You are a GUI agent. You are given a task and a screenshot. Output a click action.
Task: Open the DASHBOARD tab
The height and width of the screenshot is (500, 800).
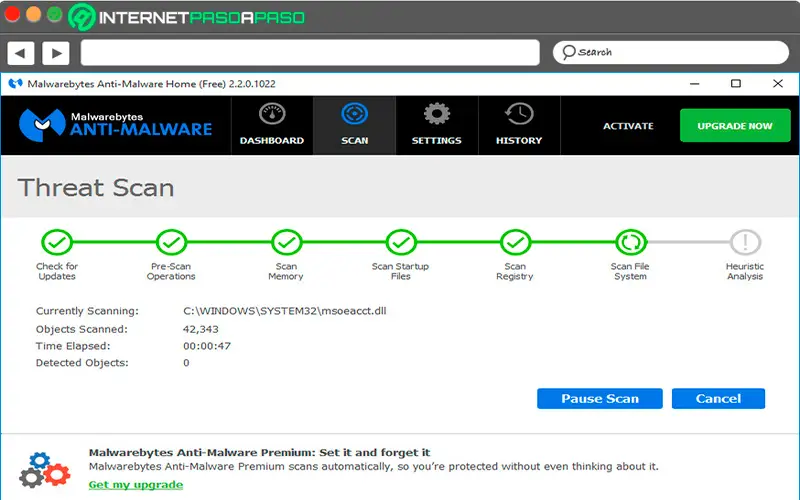click(x=272, y=126)
